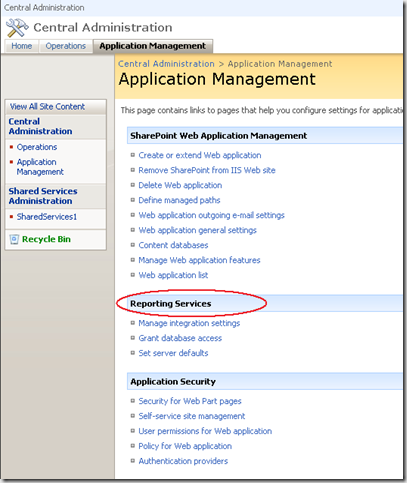This screenshot has width=407, height=483.
Task: Open Authentication providers
Action: click(183, 461)
